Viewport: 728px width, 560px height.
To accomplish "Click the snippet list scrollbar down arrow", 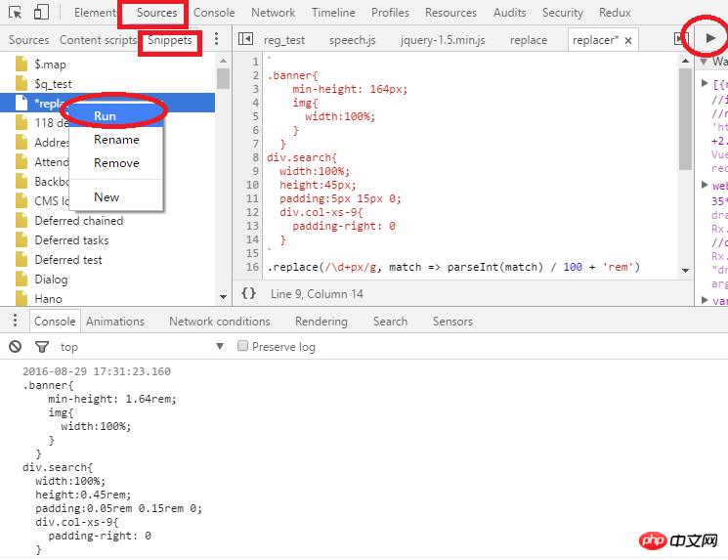I will coord(224,297).
